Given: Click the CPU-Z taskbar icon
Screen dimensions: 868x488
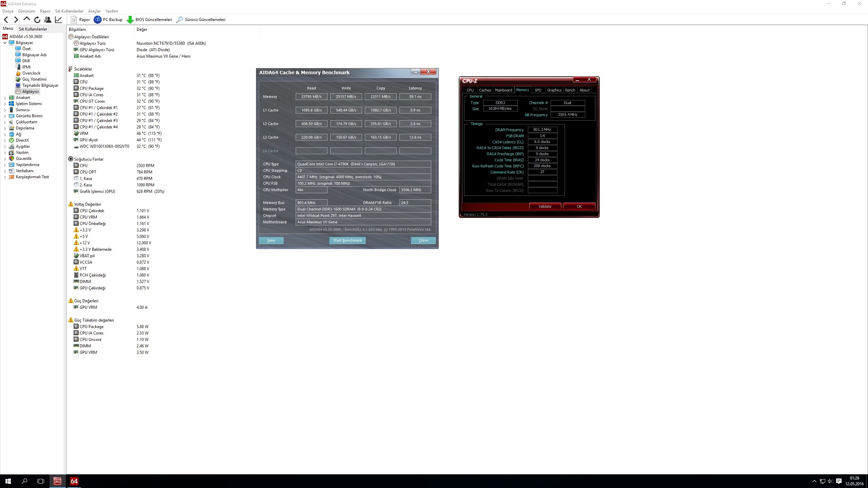Looking at the screenshot, I should pyautogui.click(x=58, y=481).
